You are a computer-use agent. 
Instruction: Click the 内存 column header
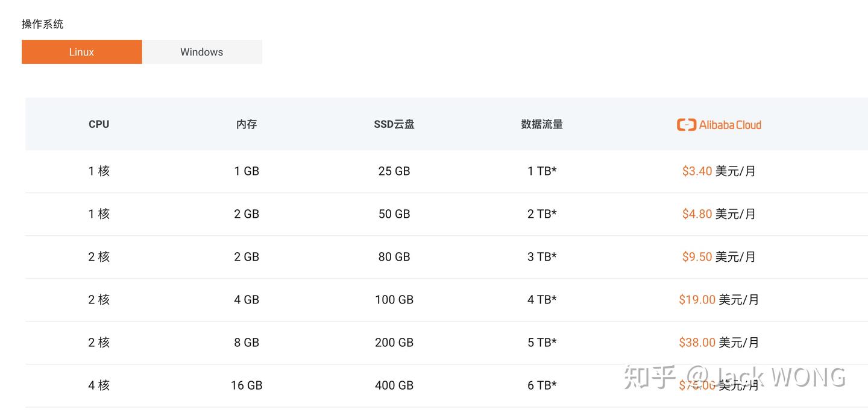click(x=247, y=124)
